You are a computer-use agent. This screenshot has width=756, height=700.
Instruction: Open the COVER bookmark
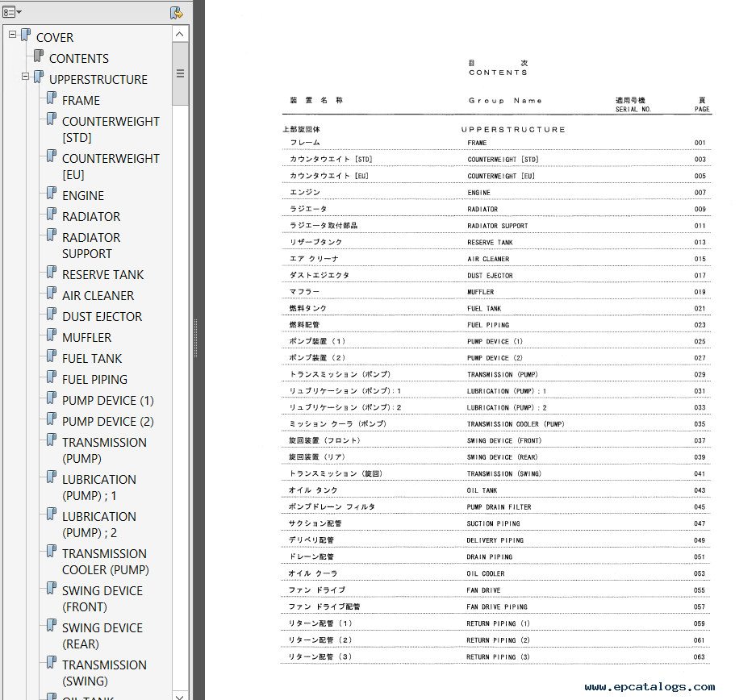[x=55, y=38]
